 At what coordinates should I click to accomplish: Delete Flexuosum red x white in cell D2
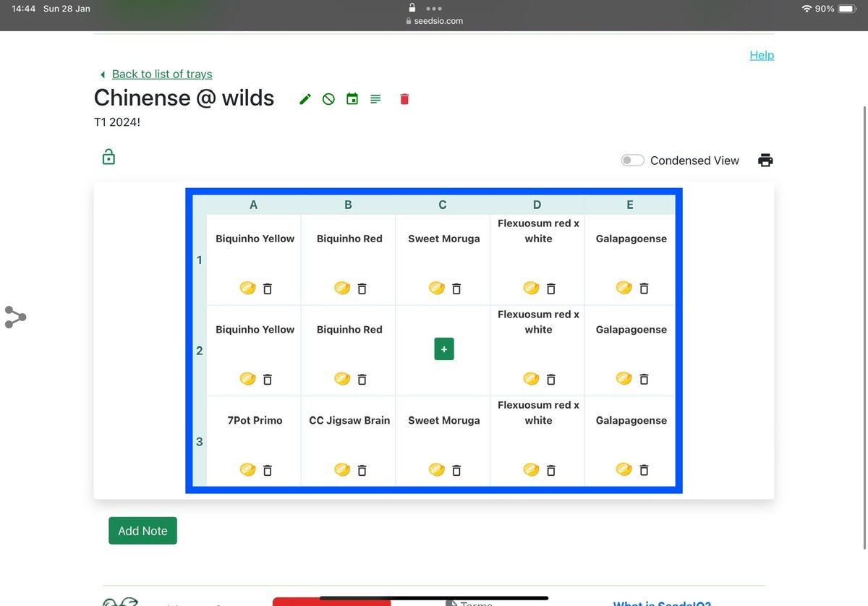coord(551,379)
